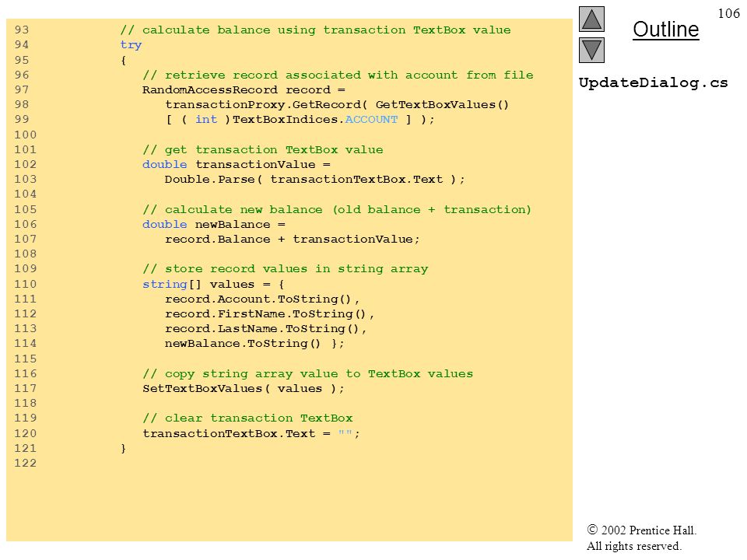Click 'SetTextBoxValues( values );' line

[x=244, y=389]
